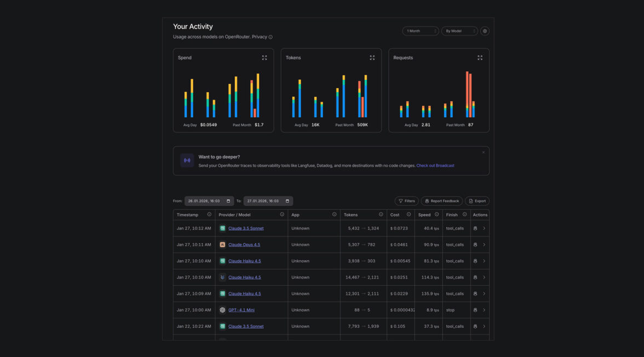Open Claude 3.5 Sonnet link, Jan 22 row
This screenshot has width=644, height=357.
(245, 326)
